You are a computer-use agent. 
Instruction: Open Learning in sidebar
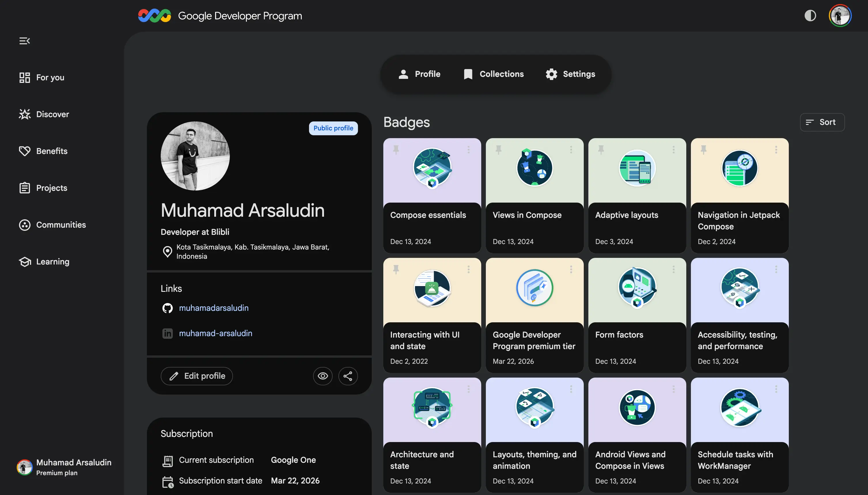[x=44, y=261]
